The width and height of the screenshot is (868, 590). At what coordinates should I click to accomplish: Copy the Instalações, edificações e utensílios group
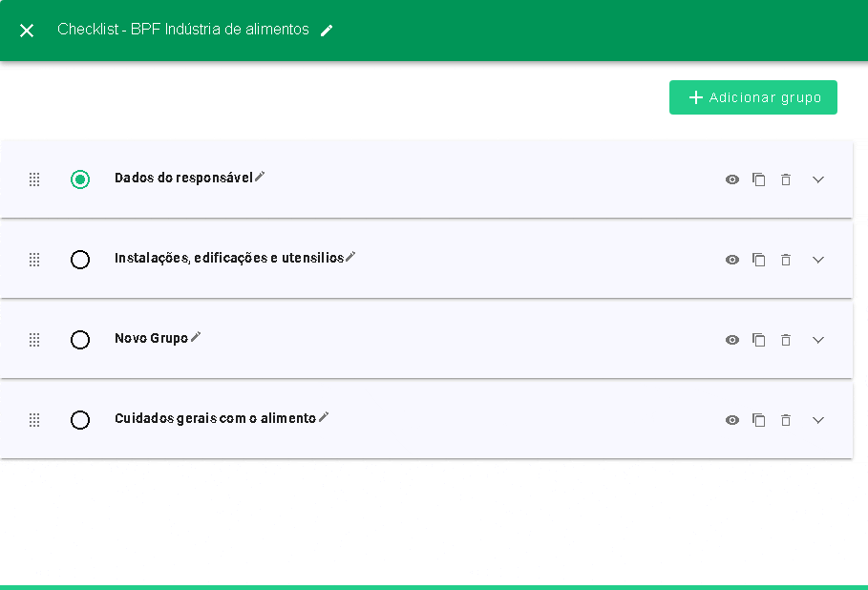tap(759, 260)
